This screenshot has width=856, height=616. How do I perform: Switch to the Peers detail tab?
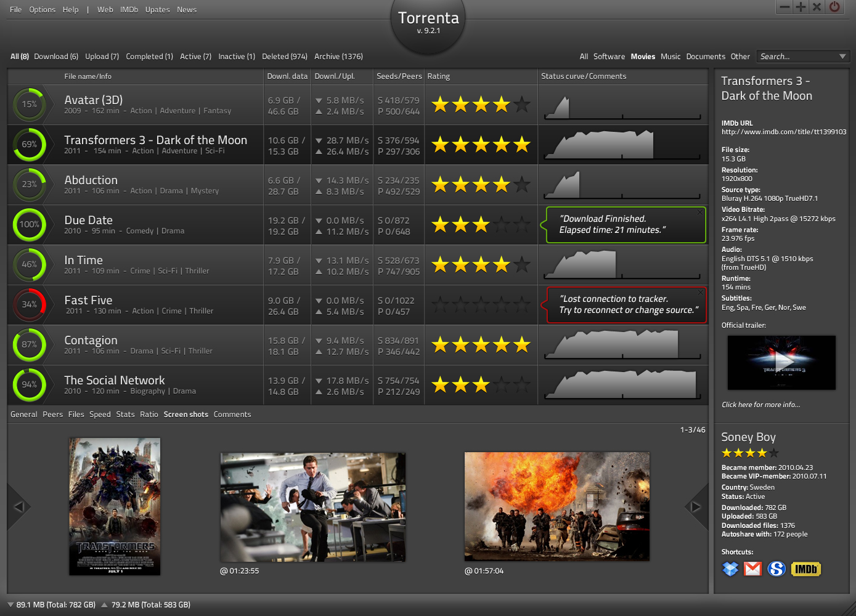(53, 415)
